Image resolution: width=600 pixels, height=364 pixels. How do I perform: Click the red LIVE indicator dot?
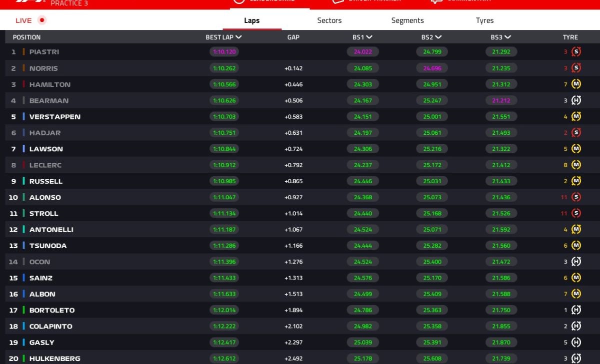(42, 20)
